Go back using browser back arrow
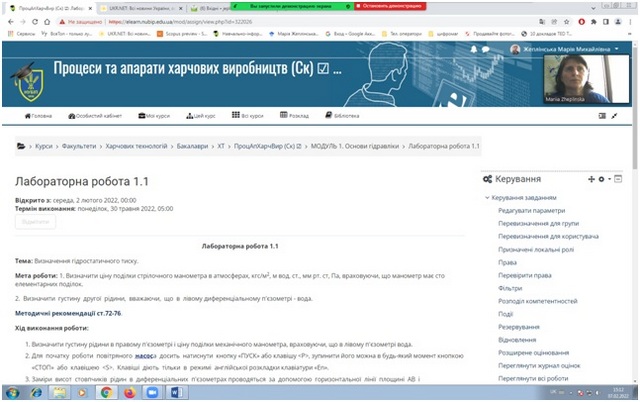 (x=11, y=22)
